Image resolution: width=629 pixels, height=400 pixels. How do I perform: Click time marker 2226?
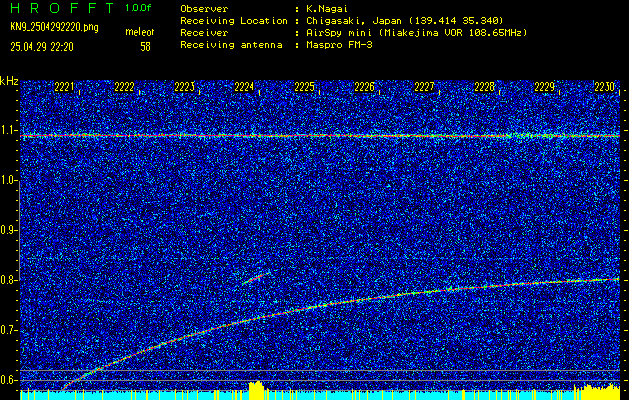pos(365,87)
